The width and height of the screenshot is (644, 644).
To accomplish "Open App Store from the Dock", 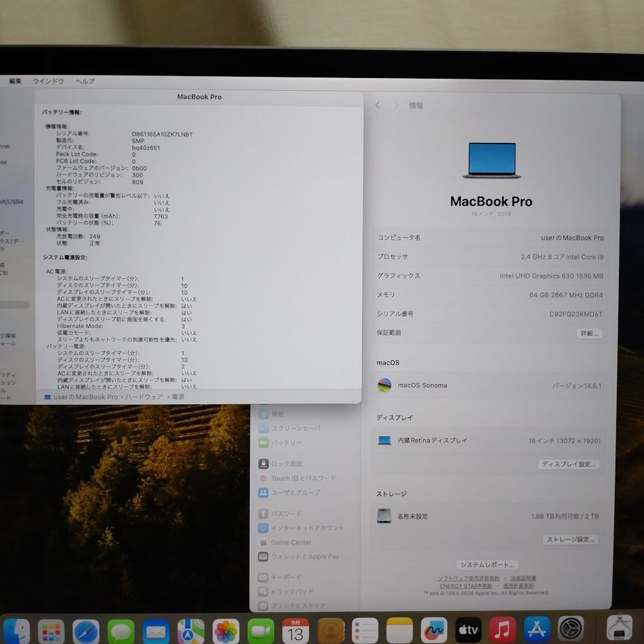I will point(537,630).
